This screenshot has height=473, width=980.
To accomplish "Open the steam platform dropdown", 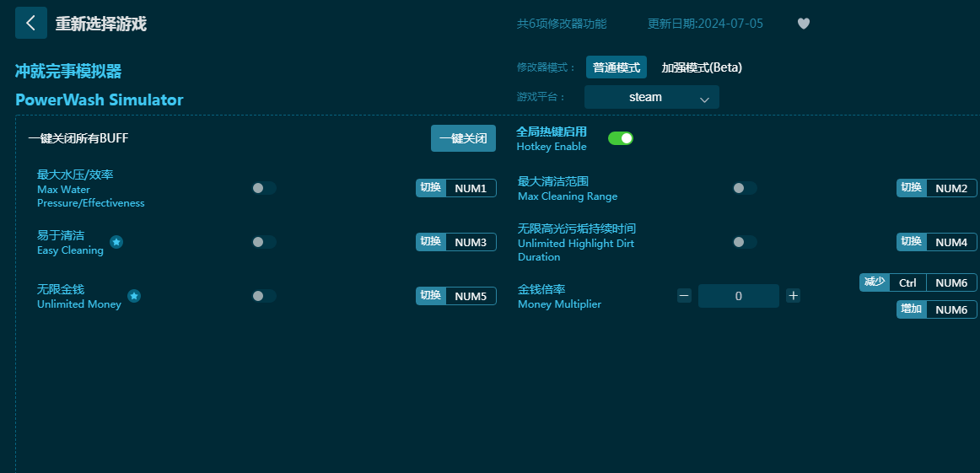I will (x=652, y=98).
